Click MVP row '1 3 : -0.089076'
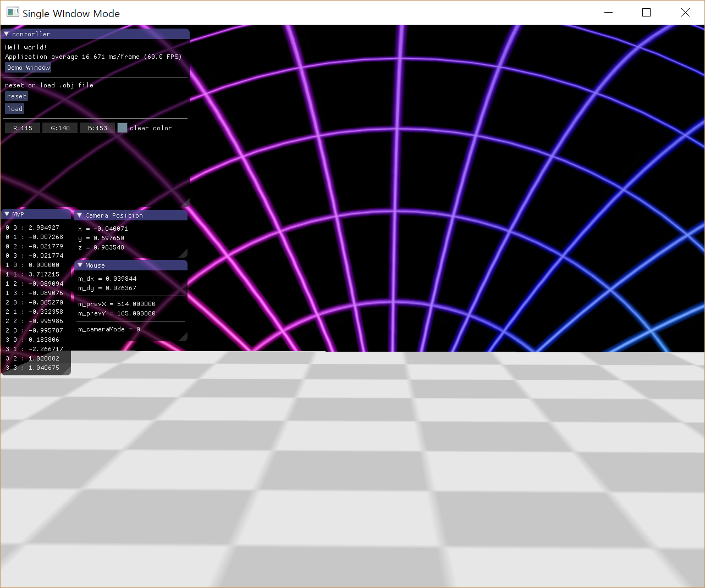 (34, 293)
